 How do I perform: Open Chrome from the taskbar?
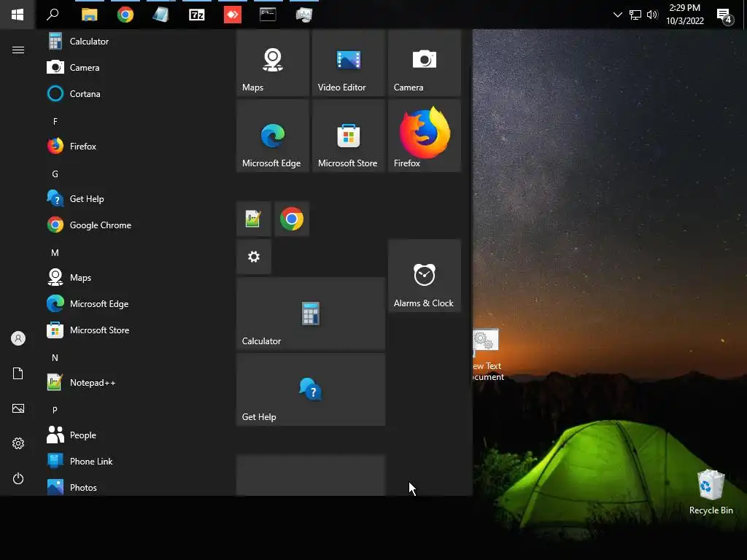[125, 15]
